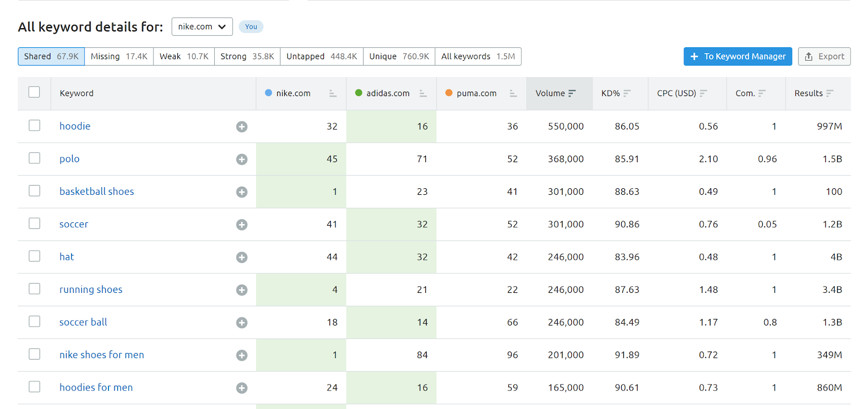Image resolution: width=868 pixels, height=409 pixels.
Task: Click hat results value 4B
Action: (x=836, y=257)
